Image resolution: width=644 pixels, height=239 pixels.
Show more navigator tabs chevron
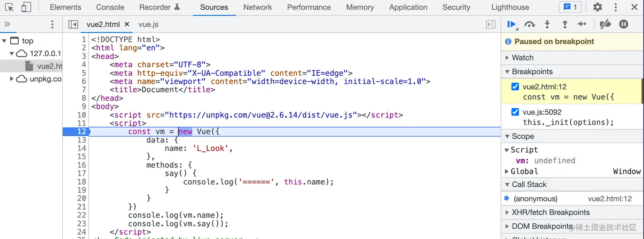click(7, 24)
